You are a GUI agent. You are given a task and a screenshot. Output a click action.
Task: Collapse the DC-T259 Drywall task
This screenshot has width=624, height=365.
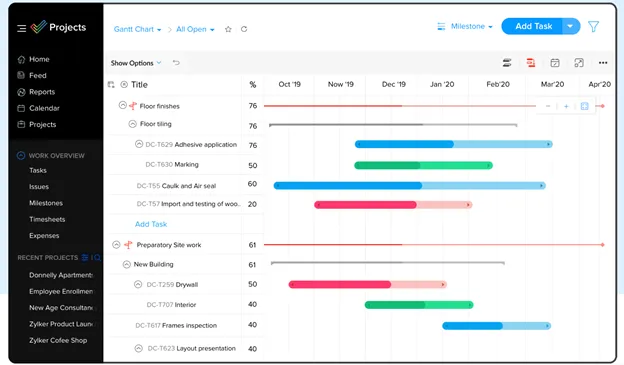pos(138,284)
